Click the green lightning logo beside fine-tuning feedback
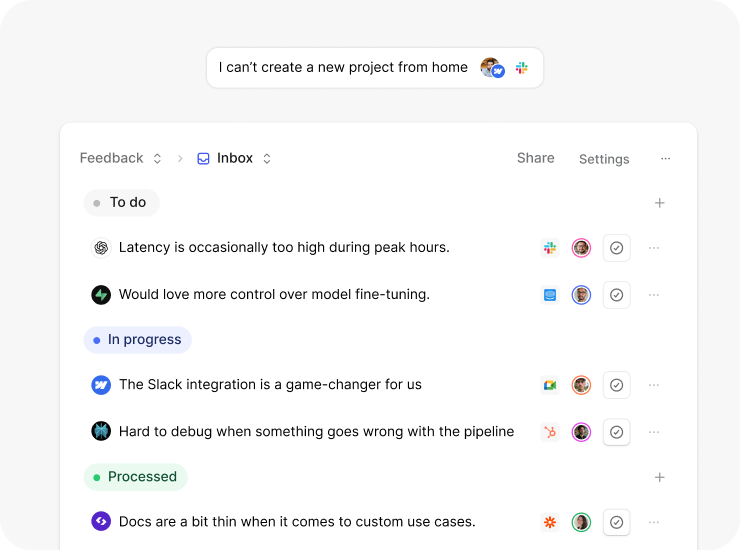The width and height of the screenshot is (740, 550). coord(100,295)
